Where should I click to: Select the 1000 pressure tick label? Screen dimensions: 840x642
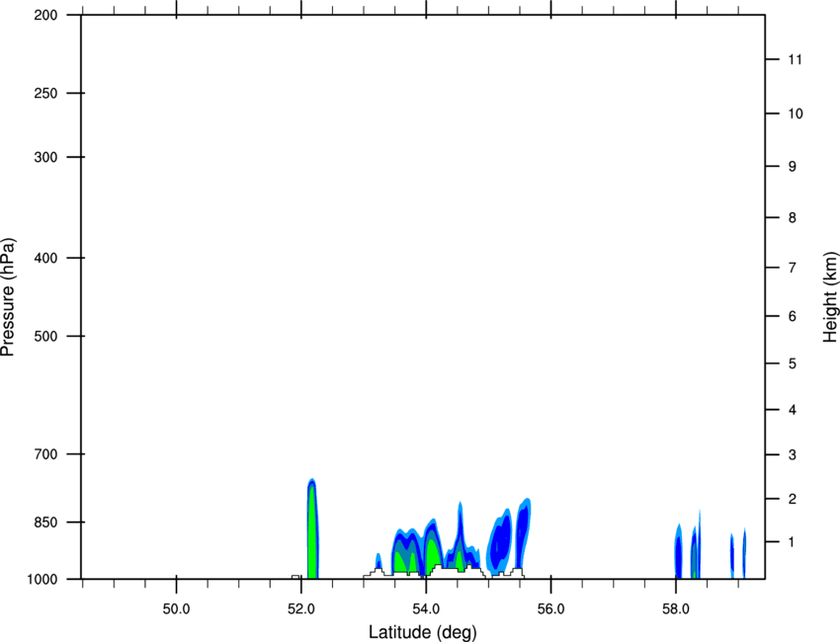(42, 580)
